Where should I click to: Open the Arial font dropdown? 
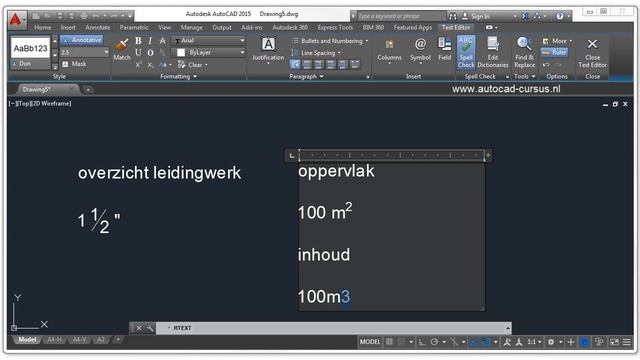[242, 40]
